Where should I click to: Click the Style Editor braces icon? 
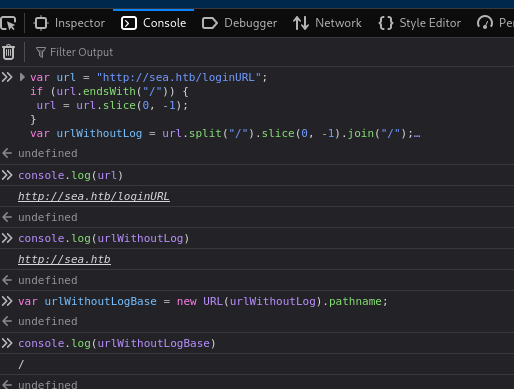click(386, 23)
